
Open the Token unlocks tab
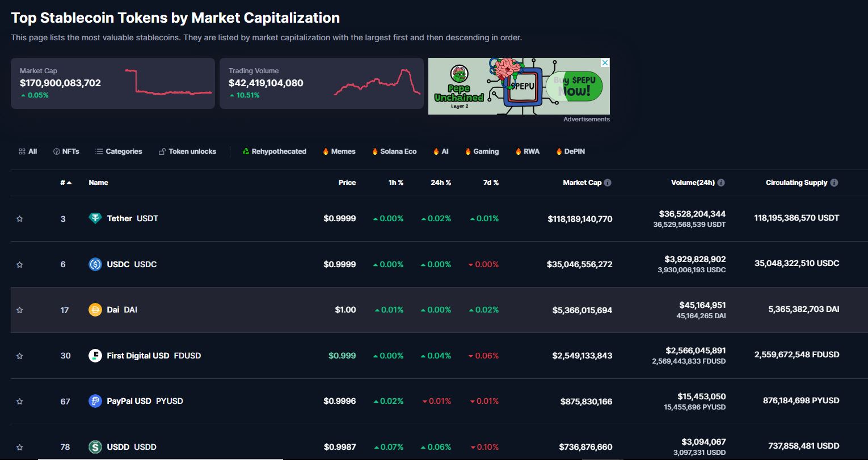(188, 151)
